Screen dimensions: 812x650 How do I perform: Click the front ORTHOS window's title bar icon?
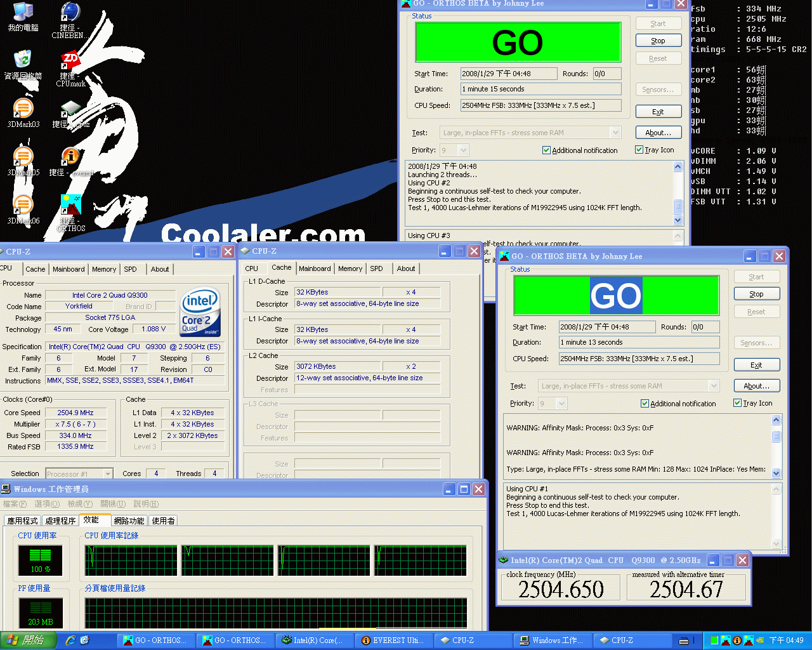pos(504,256)
